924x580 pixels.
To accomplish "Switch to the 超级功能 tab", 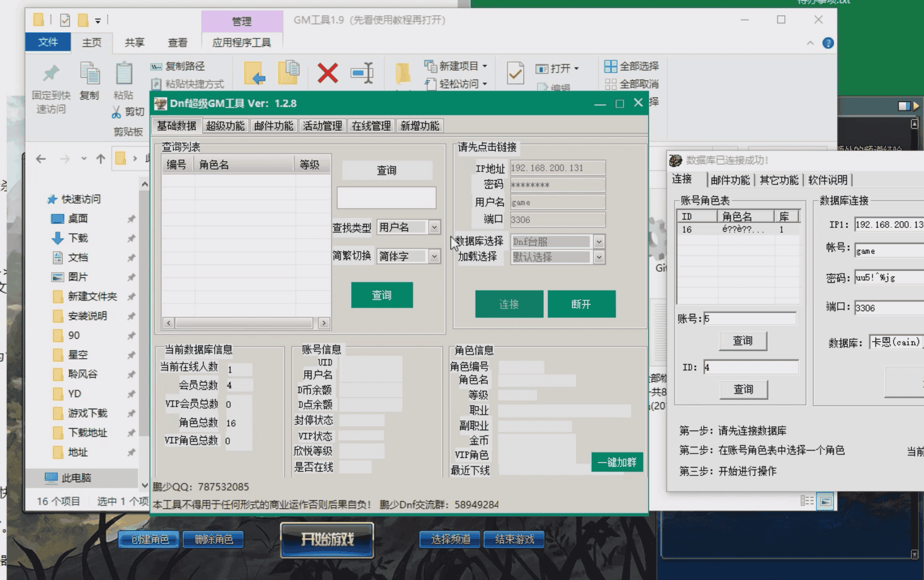I will point(224,125).
